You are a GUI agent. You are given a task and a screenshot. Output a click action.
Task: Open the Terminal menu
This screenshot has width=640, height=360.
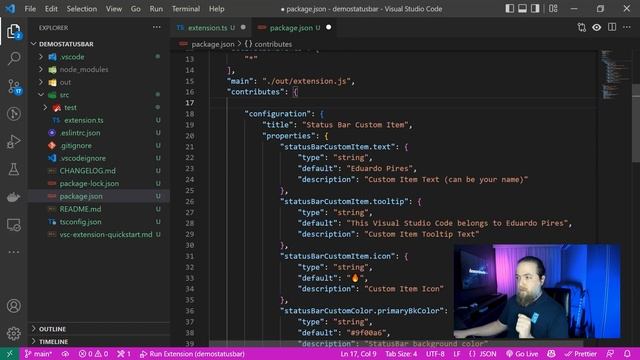(186, 9)
